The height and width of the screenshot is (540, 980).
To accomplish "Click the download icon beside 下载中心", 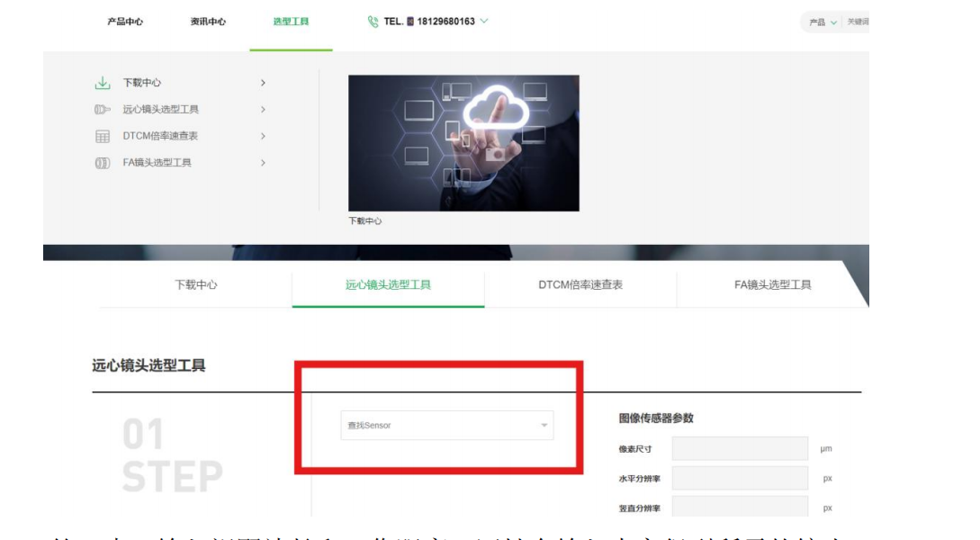I will point(103,83).
